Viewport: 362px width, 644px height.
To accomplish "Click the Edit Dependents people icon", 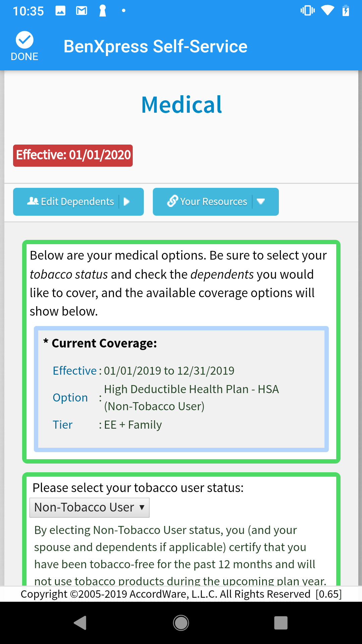I will 33,201.
